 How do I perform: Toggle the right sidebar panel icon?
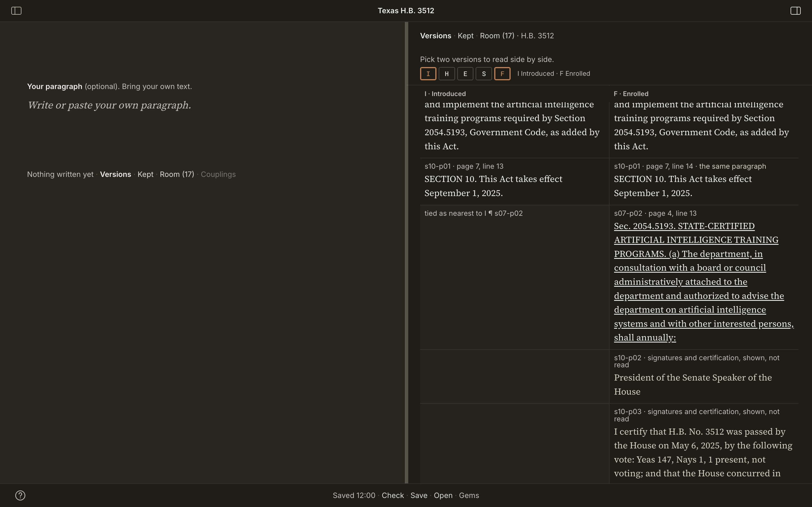[x=796, y=11]
